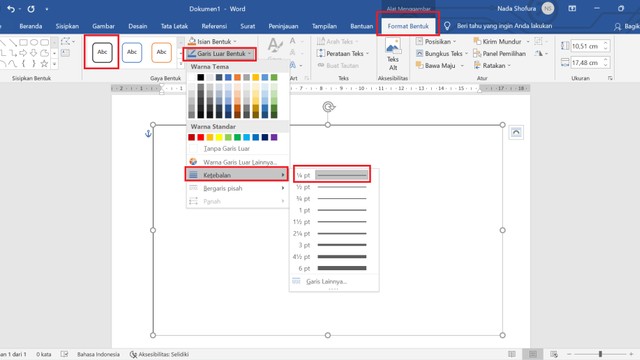640x360 pixels.
Task: Select Tanpa Garis Luar option
Action: (x=227, y=149)
